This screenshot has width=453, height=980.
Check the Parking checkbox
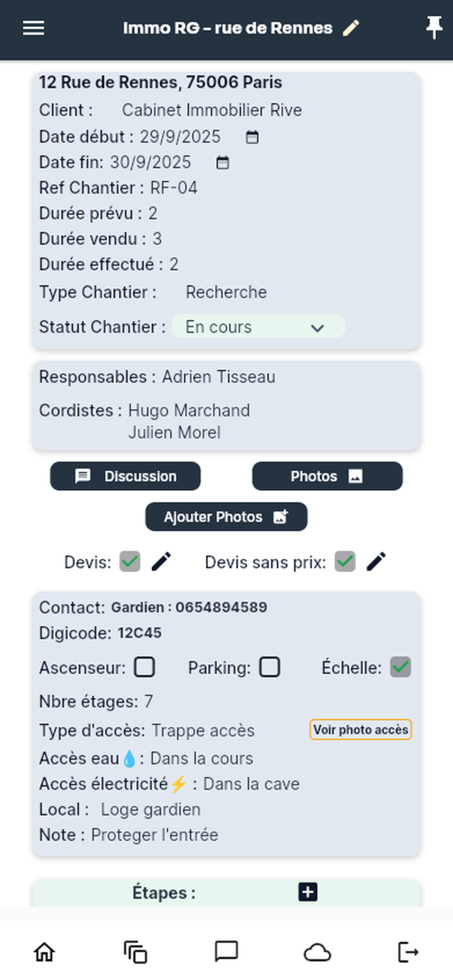pos(270,667)
